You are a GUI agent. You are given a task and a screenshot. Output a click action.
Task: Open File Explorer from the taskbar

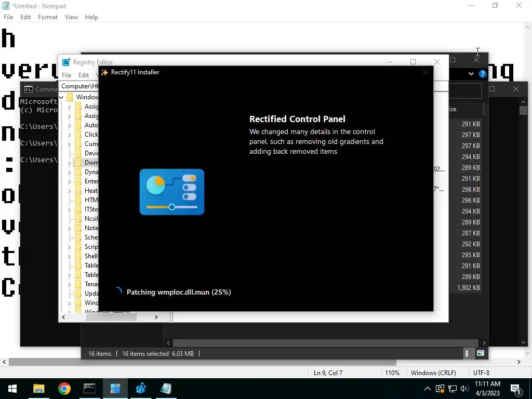tap(38, 389)
